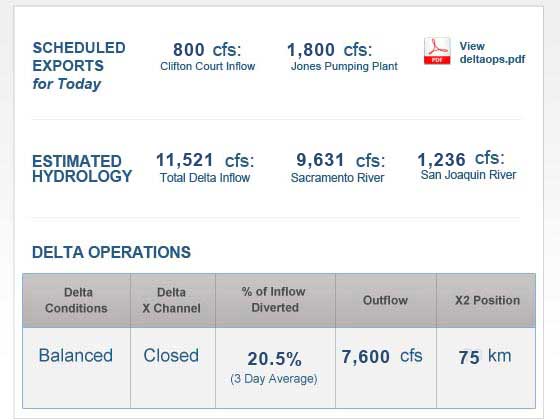Select the 800 cfs Clifton Court value
The height and width of the screenshot is (420, 560).
pyautogui.click(x=207, y=50)
